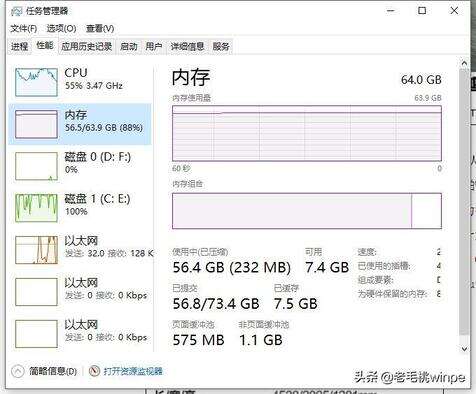Switch to the 用户 tab
Screen dimensions: 476x394
(154, 46)
